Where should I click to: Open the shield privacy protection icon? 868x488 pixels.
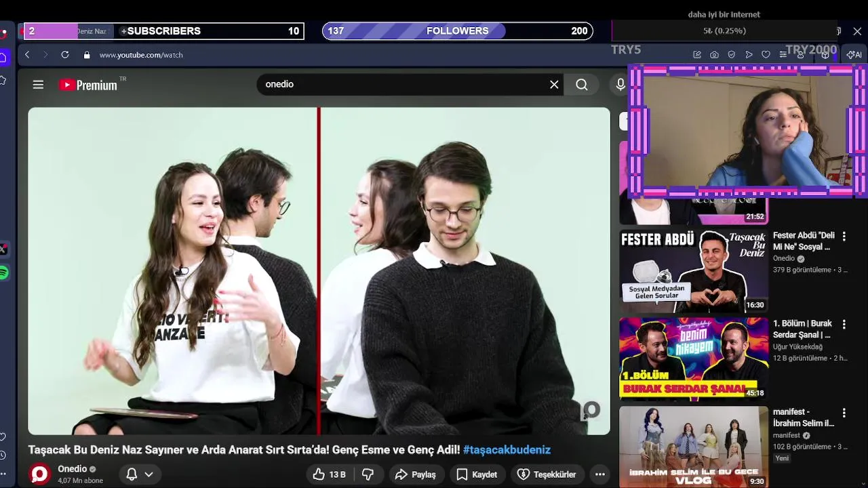[731, 55]
